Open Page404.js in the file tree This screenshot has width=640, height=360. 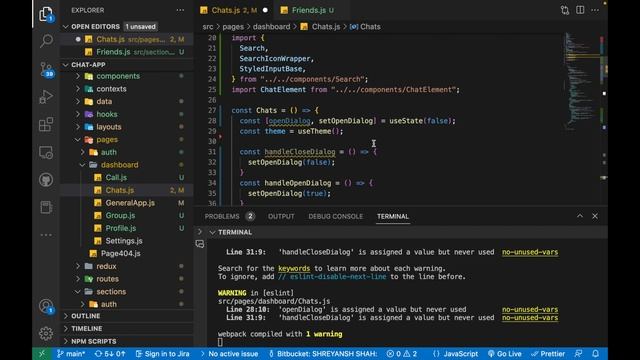pyautogui.click(x=127, y=253)
